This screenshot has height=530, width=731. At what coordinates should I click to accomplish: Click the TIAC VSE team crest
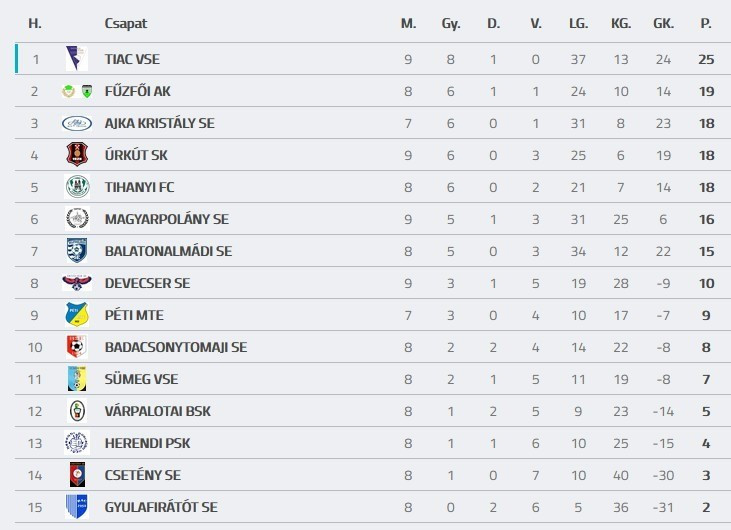coord(76,59)
